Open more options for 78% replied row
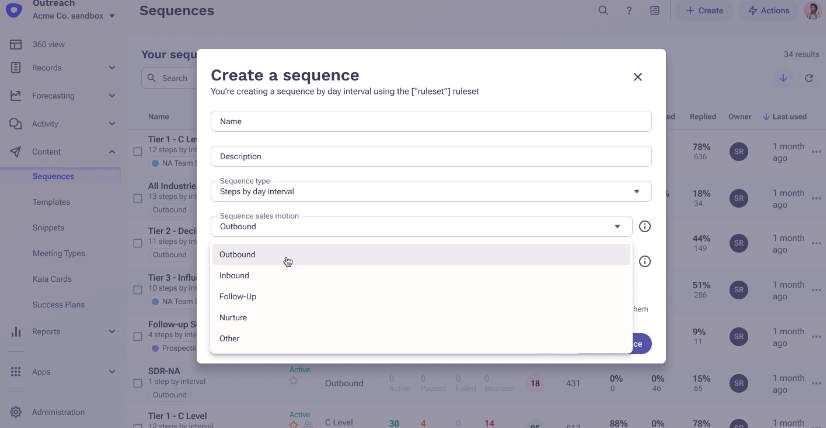The width and height of the screenshot is (826, 428). click(817, 152)
